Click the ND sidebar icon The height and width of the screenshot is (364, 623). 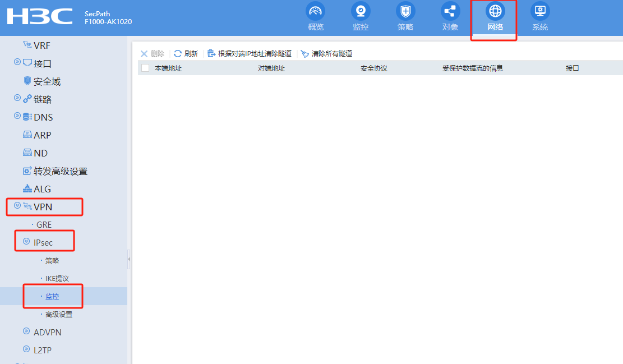tap(27, 152)
